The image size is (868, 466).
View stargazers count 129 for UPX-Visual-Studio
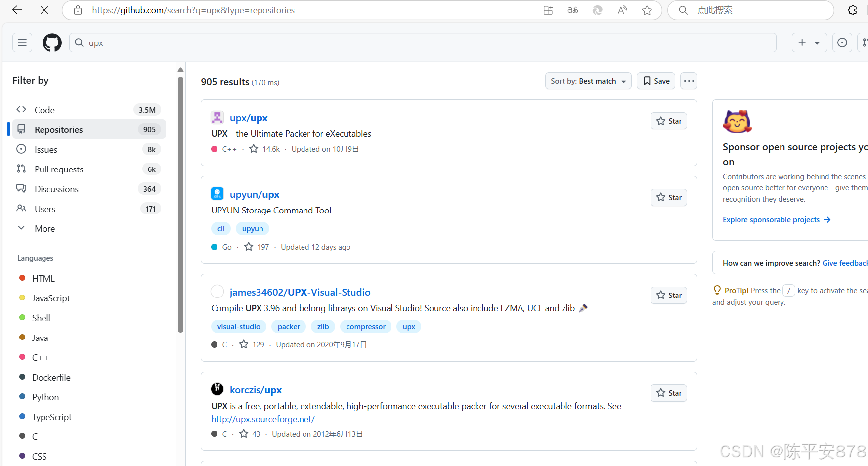tap(252, 344)
